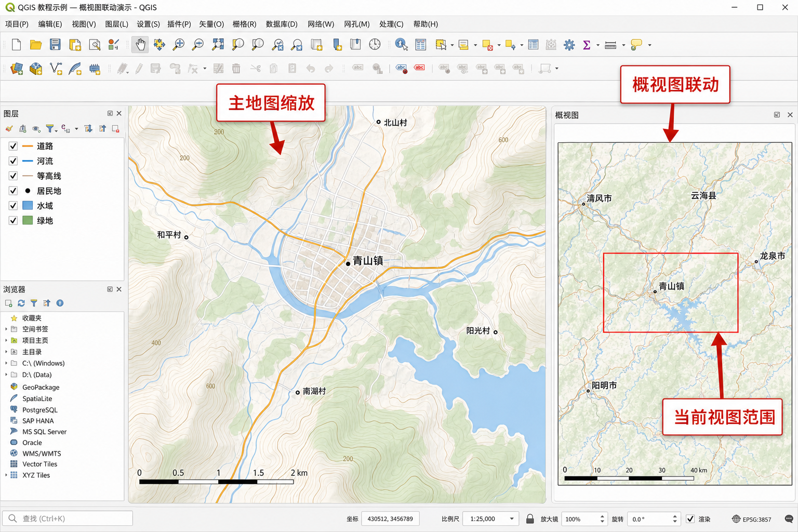Click the 查找 (Ctrl+K) search field
The width and height of the screenshot is (798, 532).
[68, 518]
